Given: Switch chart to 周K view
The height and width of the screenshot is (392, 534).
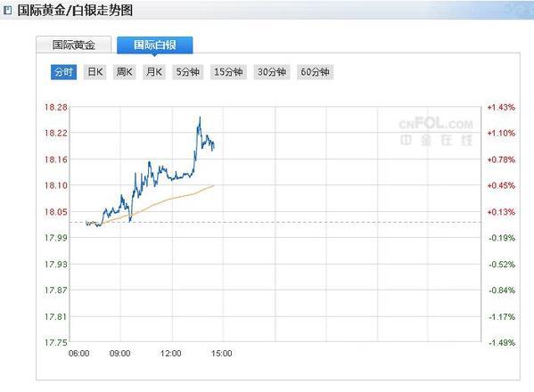Looking at the screenshot, I should (x=124, y=72).
